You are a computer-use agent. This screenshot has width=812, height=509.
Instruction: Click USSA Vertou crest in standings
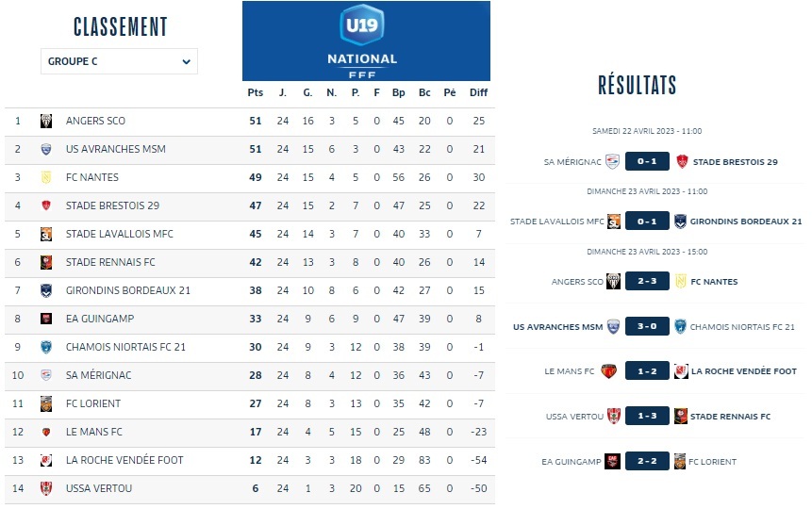coord(45,488)
